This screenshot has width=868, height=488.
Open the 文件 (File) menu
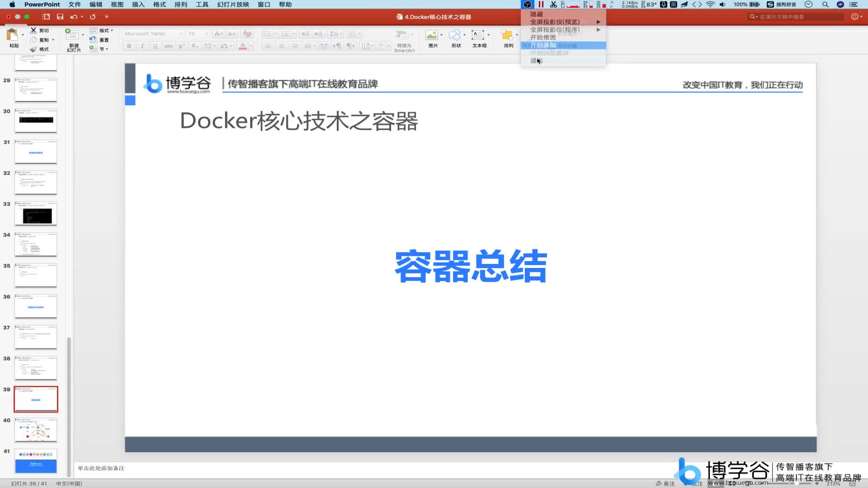pyautogui.click(x=75, y=5)
